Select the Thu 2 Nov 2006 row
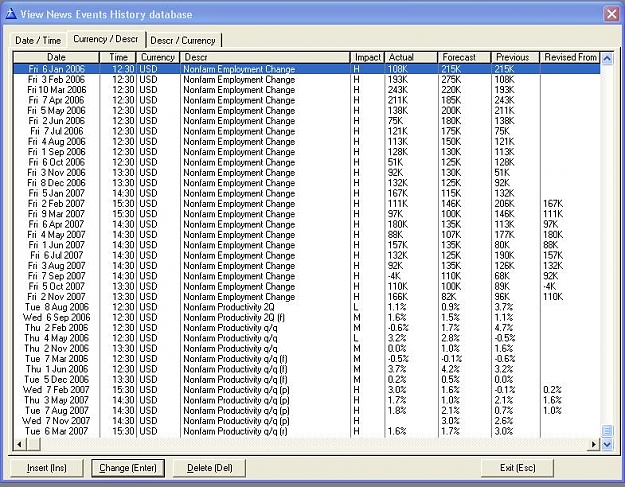This screenshot has width=625, height=487. pos(307,349)
